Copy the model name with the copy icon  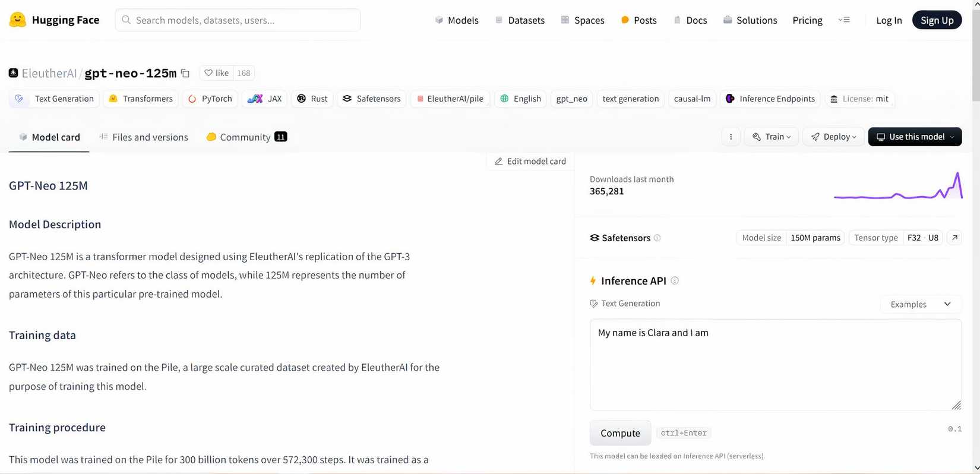point(185,73)
